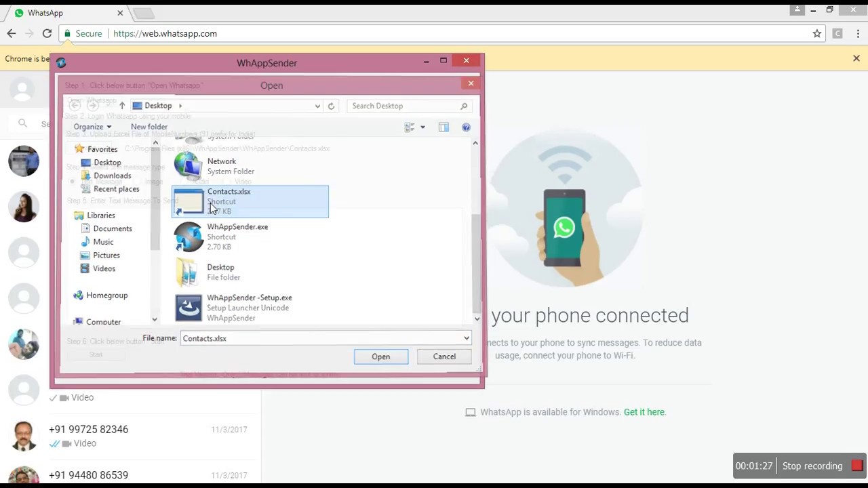Click the navigation pane scroll-down arrow
This screenshot has width=868, height=488.
tap(155, 319)
